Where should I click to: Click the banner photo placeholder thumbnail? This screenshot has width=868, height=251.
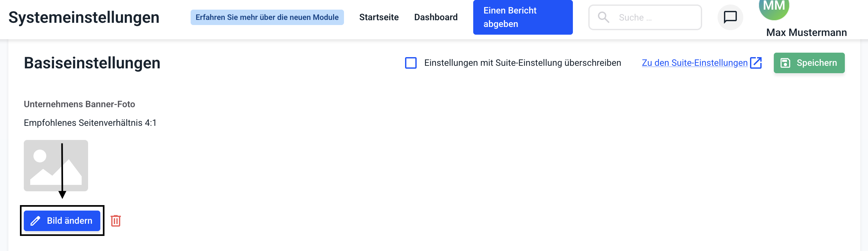pyautogui.click(x=56, y=166)
